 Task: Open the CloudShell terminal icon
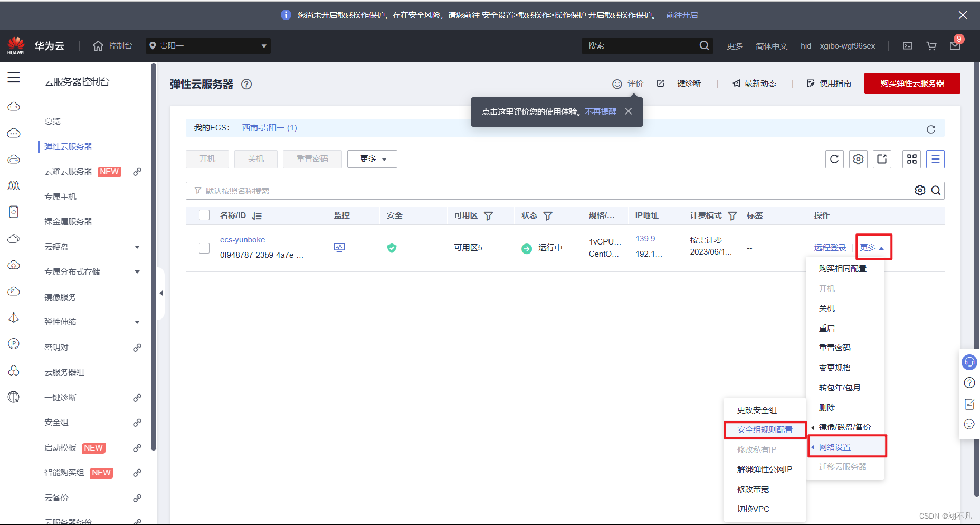click(908, 46)
